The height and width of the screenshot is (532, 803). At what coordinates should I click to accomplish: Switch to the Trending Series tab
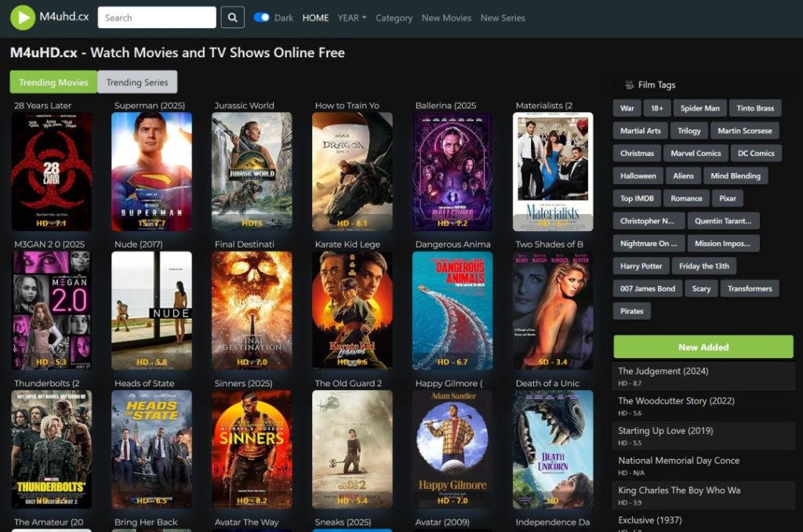click(x=137, y=81)
